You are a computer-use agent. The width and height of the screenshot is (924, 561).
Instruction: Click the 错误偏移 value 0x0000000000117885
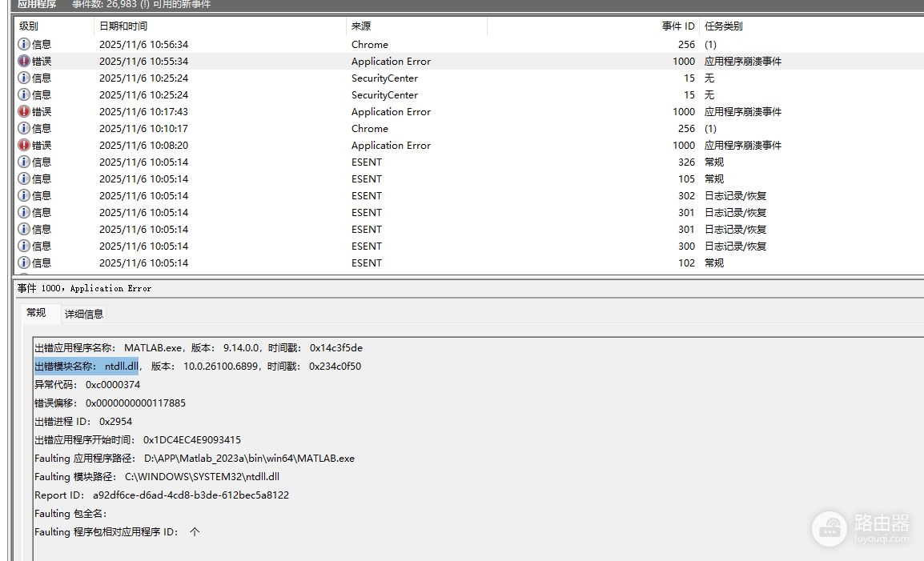coord(135,403)
